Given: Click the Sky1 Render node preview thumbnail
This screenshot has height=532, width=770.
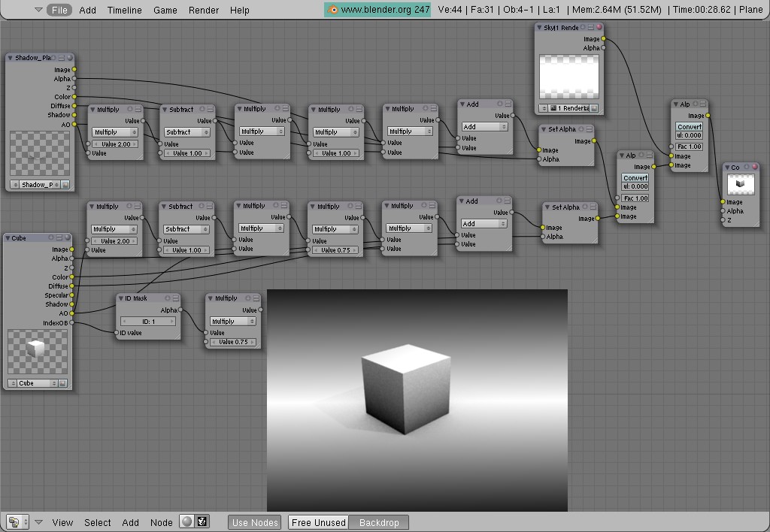Looking at the screenshot, I should (569, 77).
